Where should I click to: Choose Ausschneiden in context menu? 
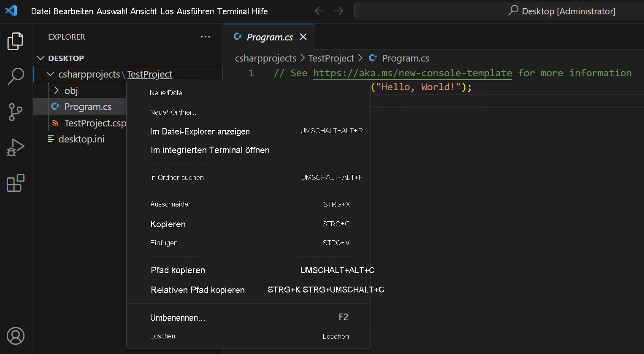point(249,204)
